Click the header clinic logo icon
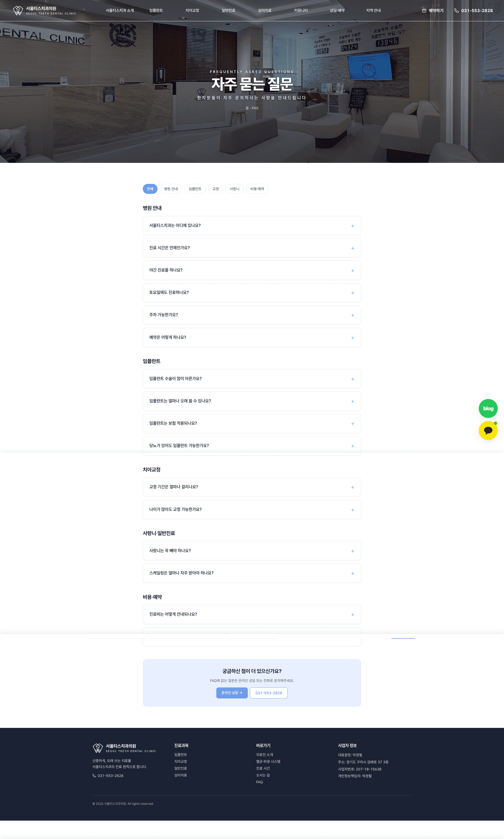Screen dimensions: 504x839 tap(18, 11)
